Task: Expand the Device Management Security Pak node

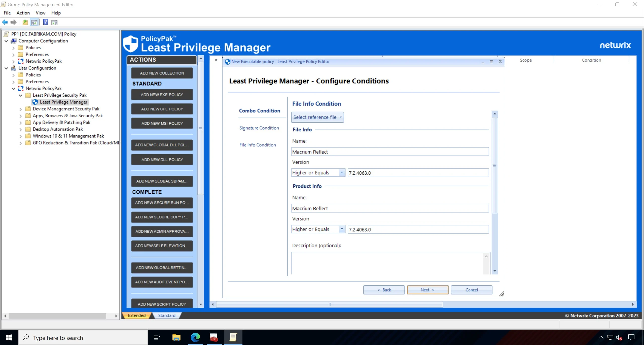Action: point(21,109)
